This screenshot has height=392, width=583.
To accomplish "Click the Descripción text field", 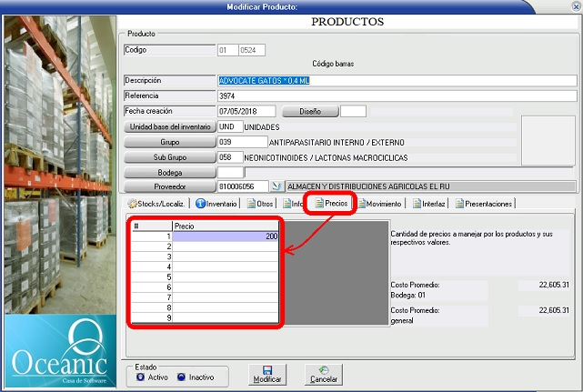I will 397,81.
